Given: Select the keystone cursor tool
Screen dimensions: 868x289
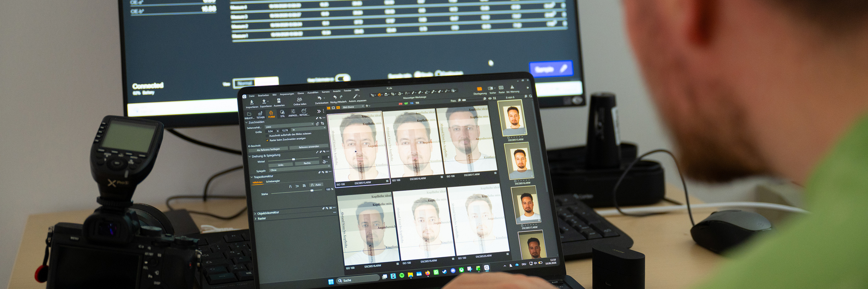Looking at the screenshot, I should 406,93.
